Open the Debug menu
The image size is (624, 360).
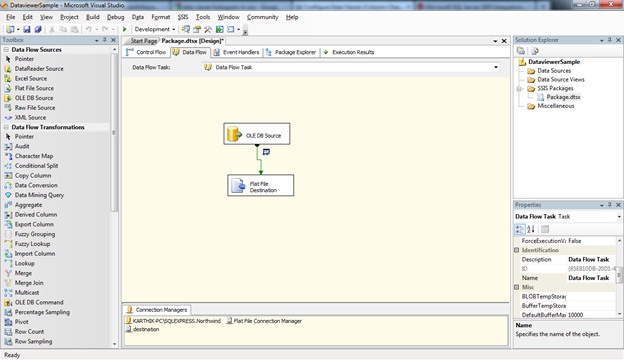115,17
